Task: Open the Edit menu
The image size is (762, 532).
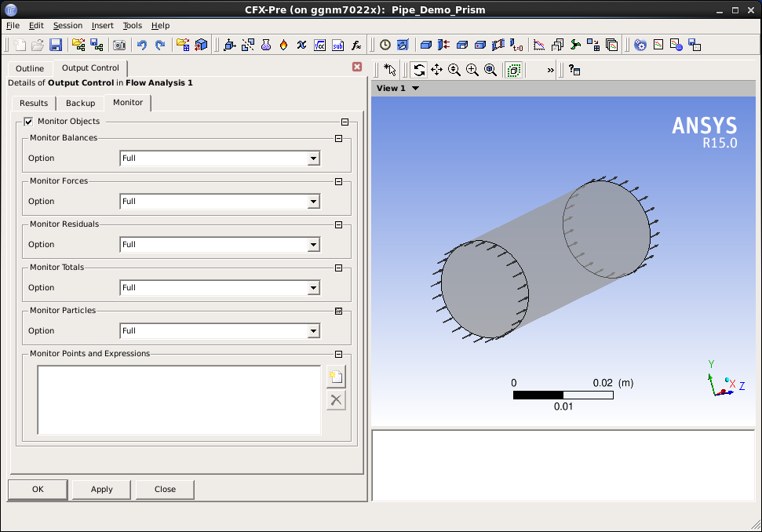Action: point(36,26)
